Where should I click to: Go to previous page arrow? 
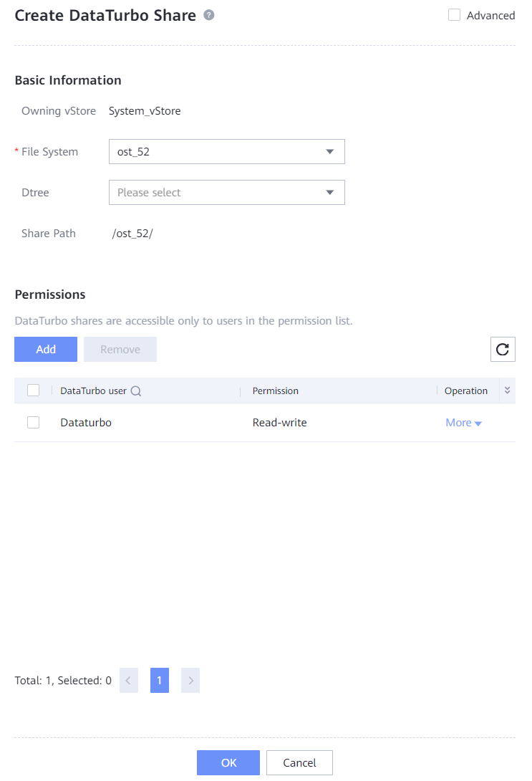tap(128, 681)
